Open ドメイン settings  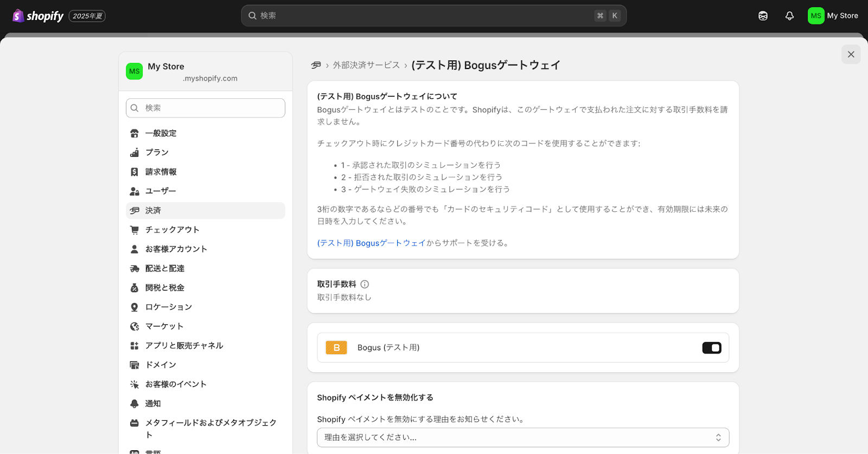tap(205, 365)
